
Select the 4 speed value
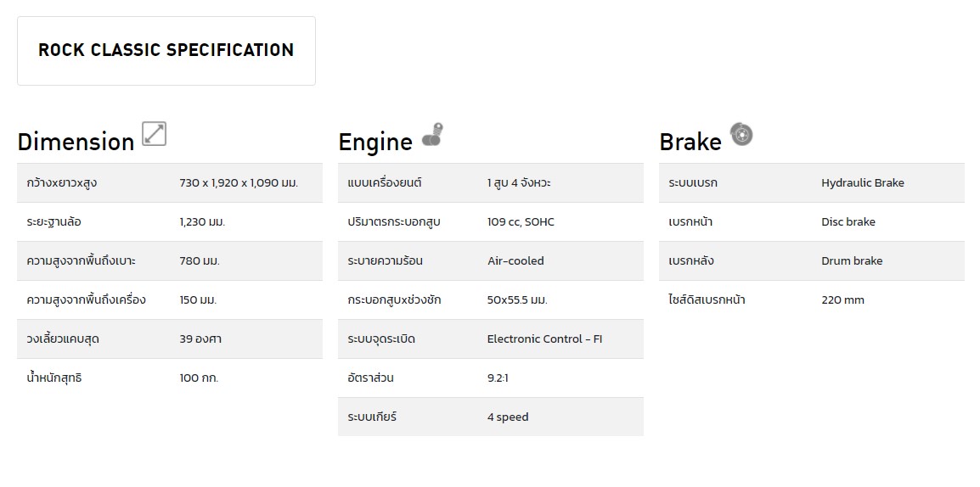508,417
